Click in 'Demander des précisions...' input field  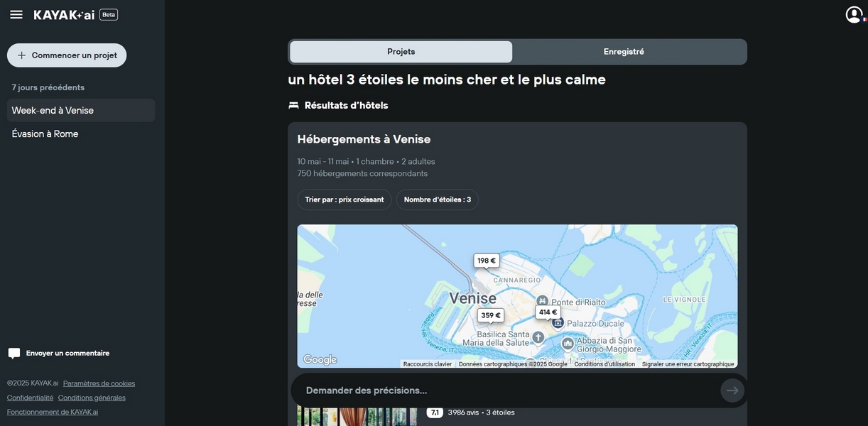click(504, 390)
